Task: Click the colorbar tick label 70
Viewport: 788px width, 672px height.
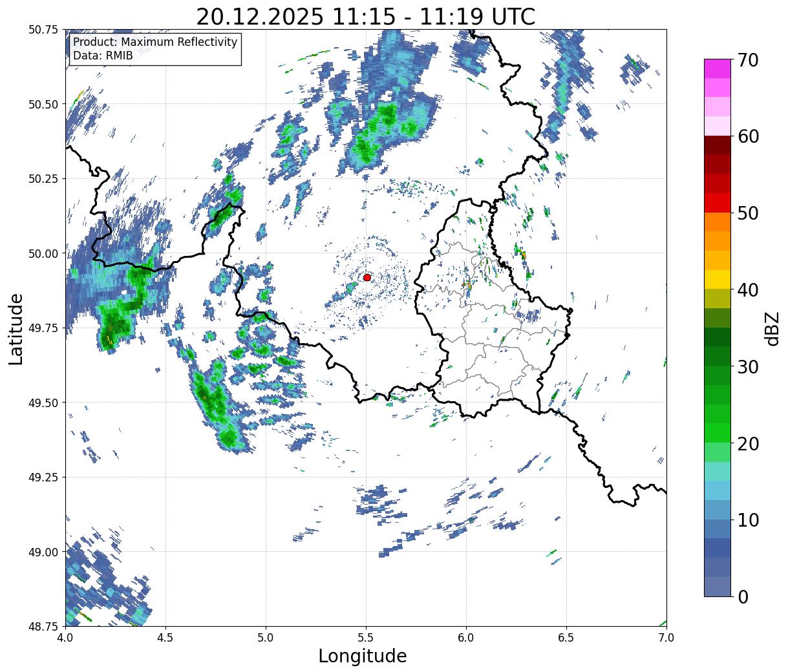Action: click(749, 60)
